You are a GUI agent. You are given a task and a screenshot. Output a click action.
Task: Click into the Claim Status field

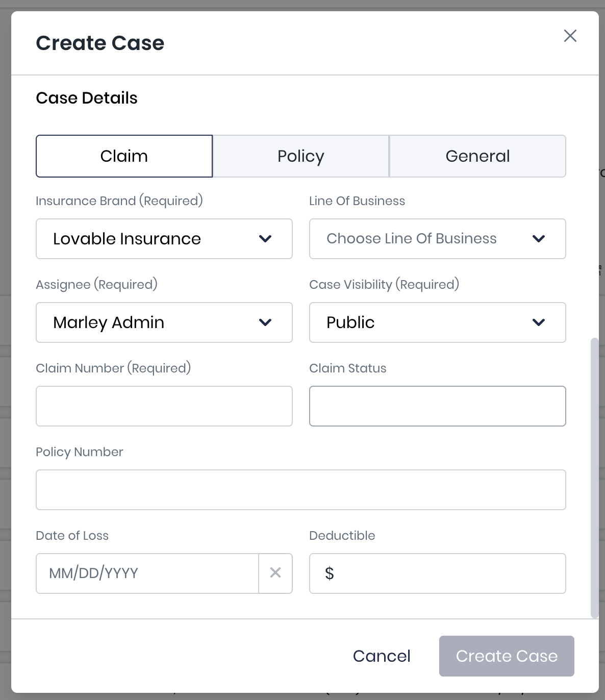(x=438, y=406)
